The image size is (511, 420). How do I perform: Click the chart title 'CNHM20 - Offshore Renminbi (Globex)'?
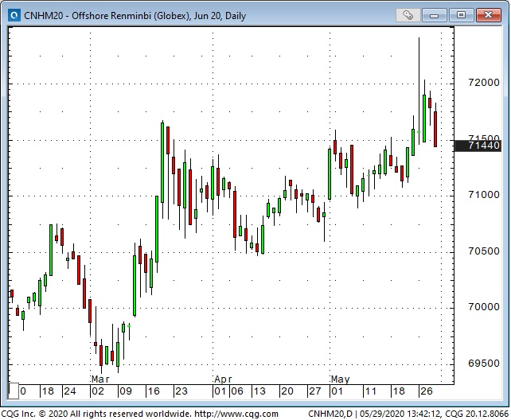coord(107,16)
